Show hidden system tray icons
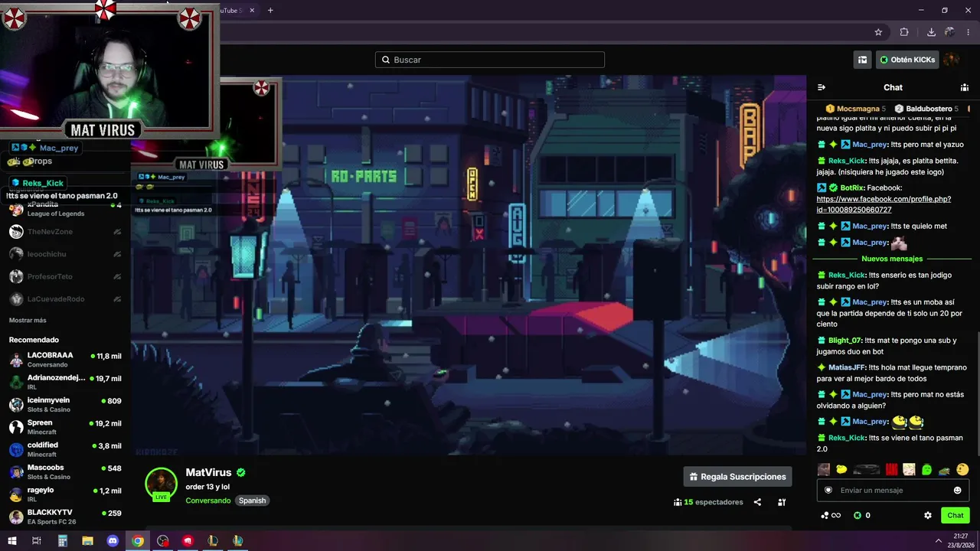 point(939,541)
